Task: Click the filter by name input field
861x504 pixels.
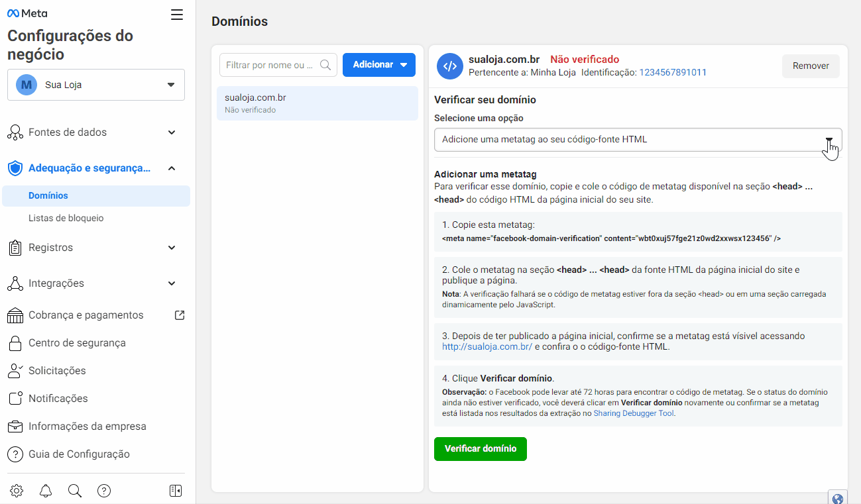Action: coord(278,65)
